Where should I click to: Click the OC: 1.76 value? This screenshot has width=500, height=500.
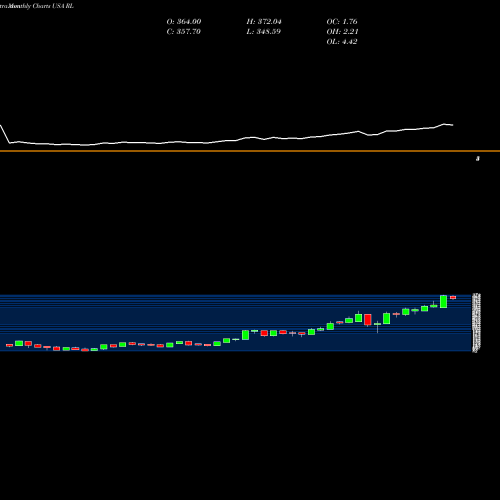(x=342, y=22)
